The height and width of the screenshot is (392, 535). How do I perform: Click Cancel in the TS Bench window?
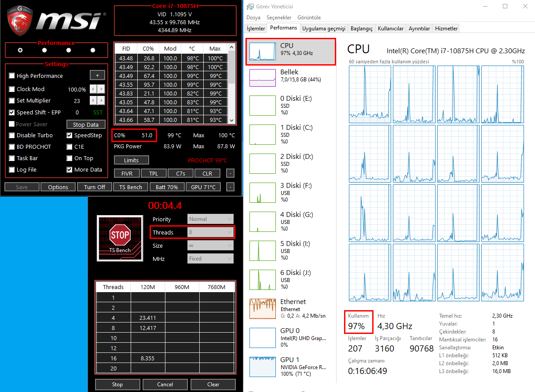(x=165, y=384)
